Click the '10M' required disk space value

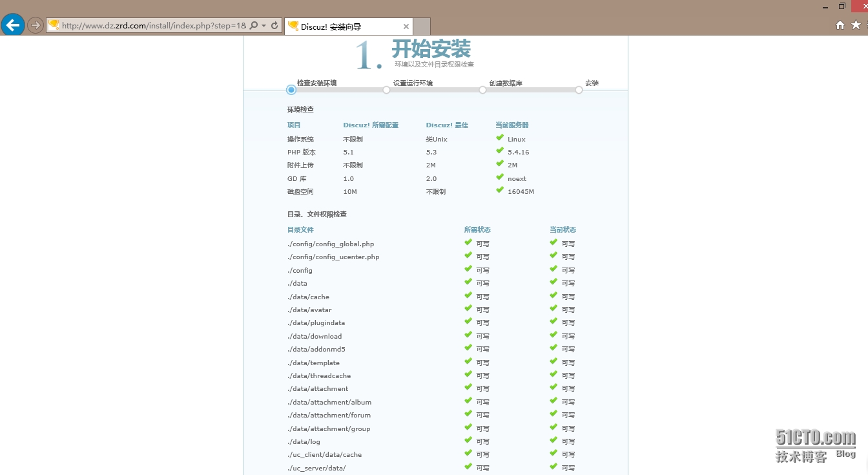click(x=350, y=192)
